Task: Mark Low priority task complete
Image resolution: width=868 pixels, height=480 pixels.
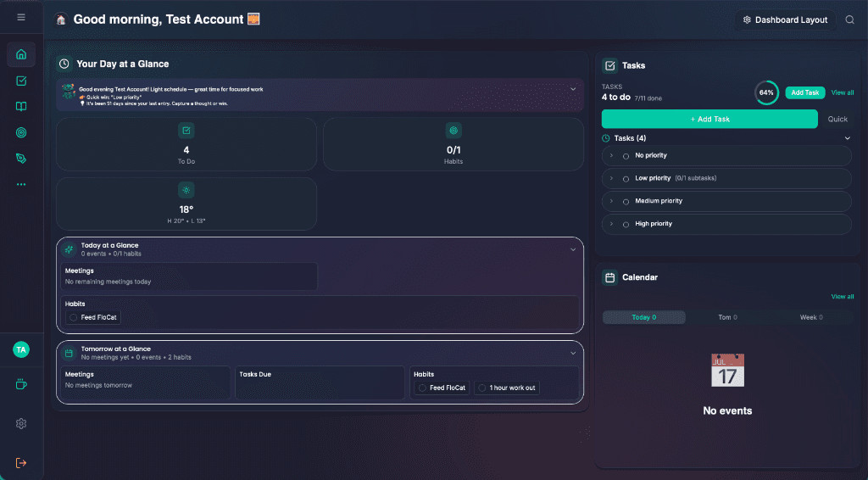Action: [x=626, y=179]
